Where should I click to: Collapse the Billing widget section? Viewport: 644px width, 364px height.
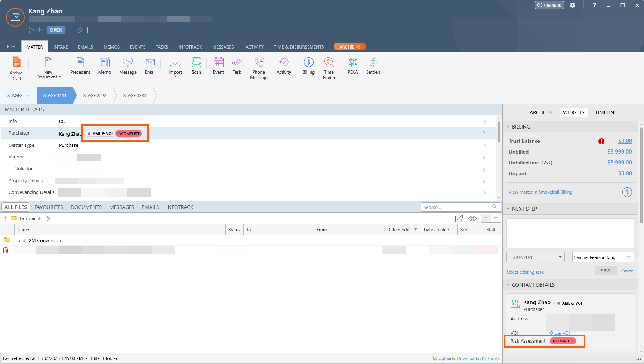click(508, 127)
